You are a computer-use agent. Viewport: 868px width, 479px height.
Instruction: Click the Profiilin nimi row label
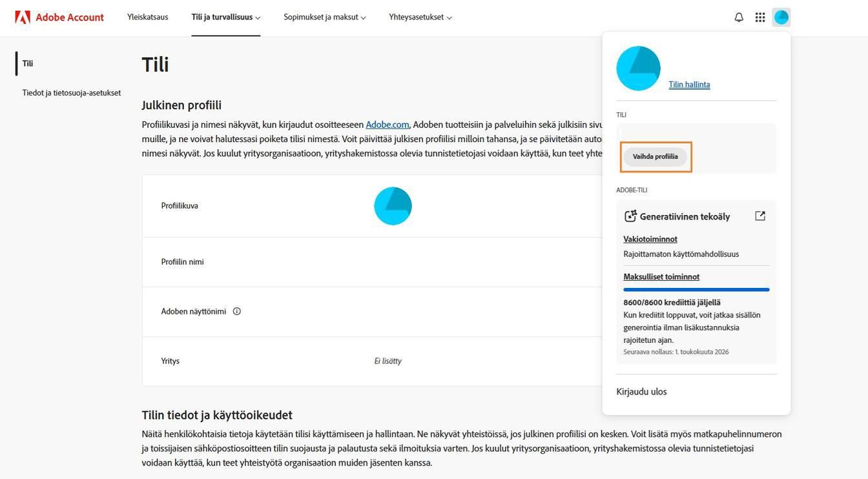182,262
